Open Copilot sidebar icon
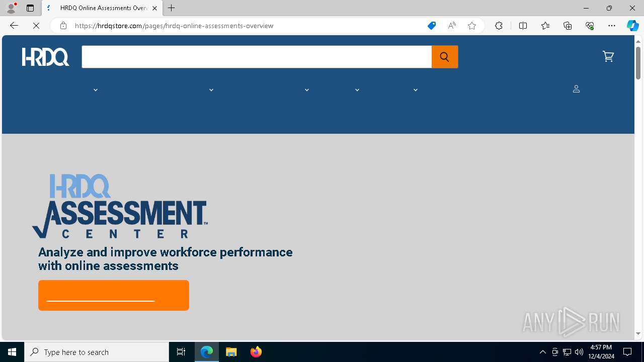This screenshot has width=644, height=362. [632, 26]
